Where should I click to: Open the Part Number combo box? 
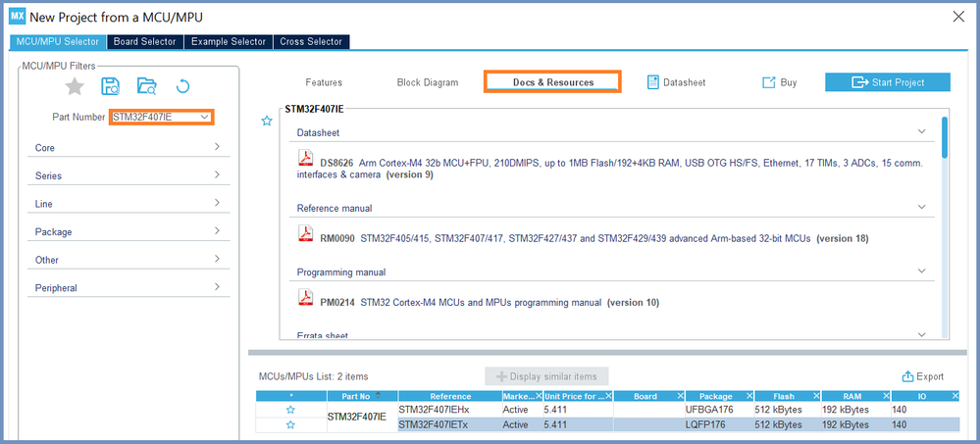click(162, 117)
